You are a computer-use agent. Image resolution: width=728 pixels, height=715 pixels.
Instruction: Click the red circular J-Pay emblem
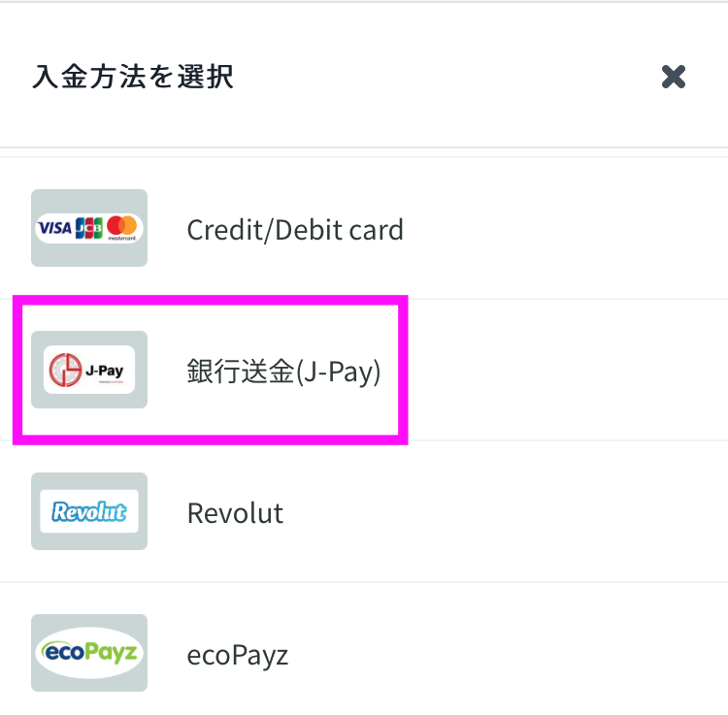65,370
